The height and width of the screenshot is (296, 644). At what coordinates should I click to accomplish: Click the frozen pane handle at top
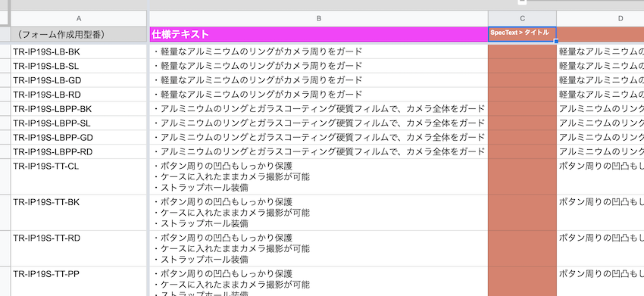[x=523, y=2]
